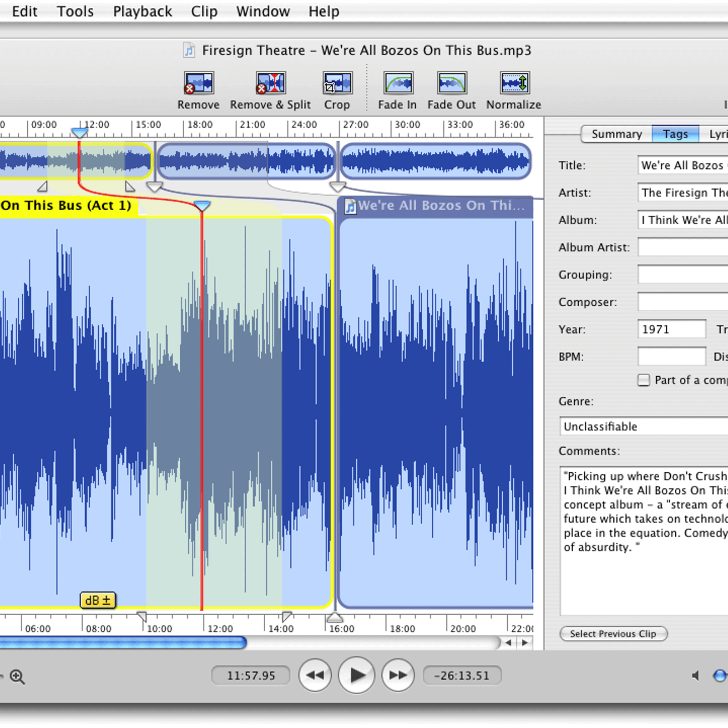Open the Playback menu

point(142,11)
